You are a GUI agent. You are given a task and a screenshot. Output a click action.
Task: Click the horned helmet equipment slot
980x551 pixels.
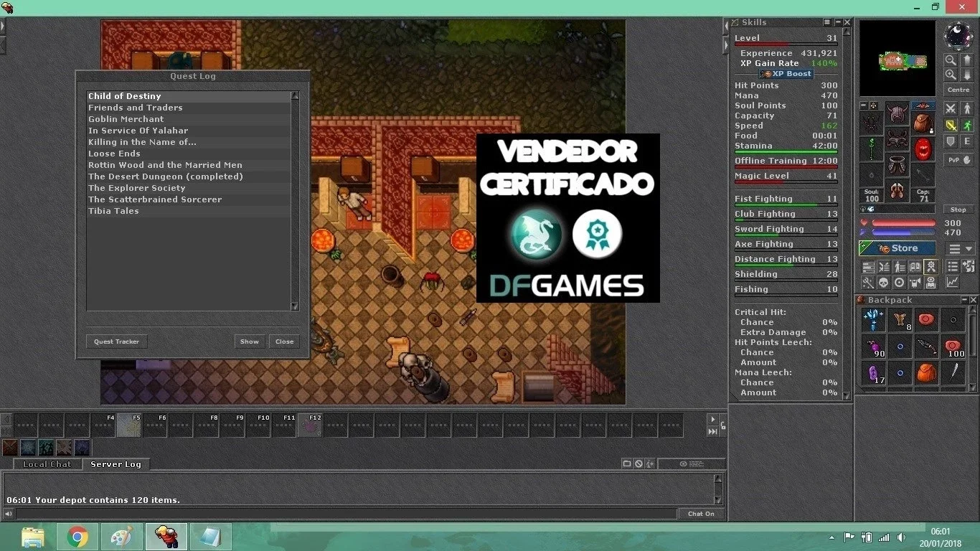897,113
